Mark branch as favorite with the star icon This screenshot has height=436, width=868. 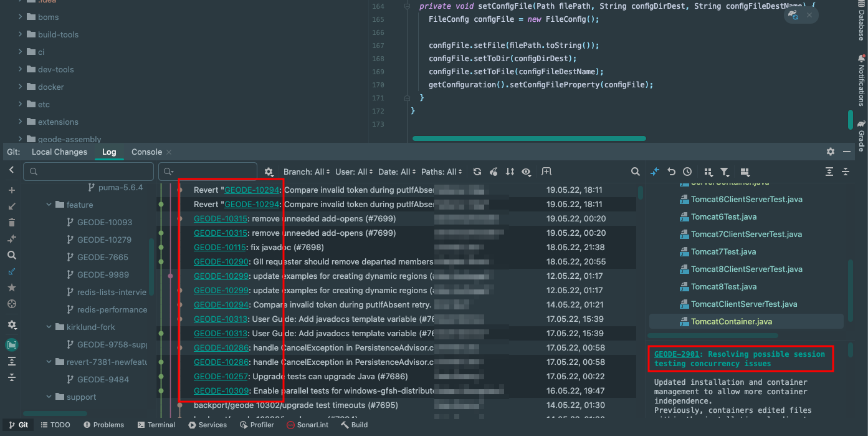pos(11,288)
